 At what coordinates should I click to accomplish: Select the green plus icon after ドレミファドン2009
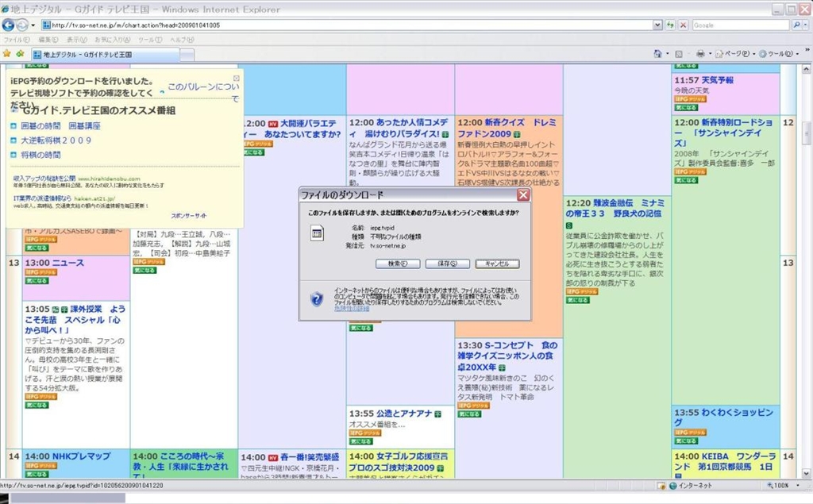click(516, 135)
